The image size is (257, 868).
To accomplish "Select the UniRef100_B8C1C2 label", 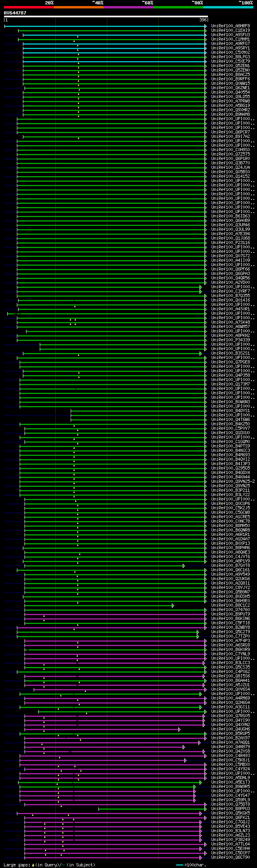I will pyautogui.click(x=230, y=605).
